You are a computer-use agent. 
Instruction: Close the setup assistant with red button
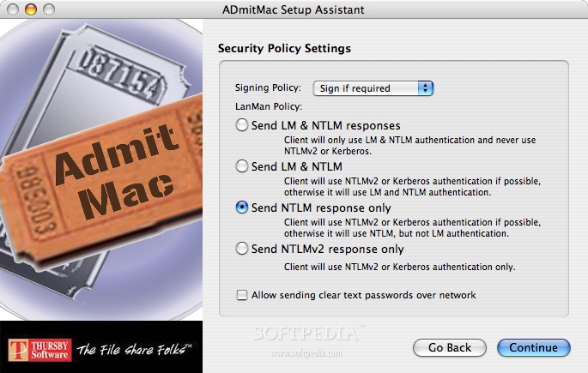click(13, 9)
